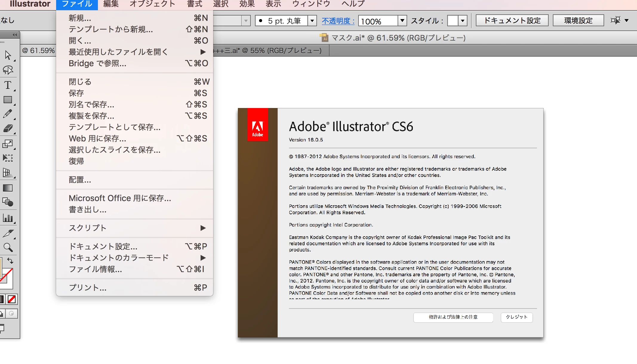Select the Eraser tool
This screenshot has width=637, height=364.
(x=8, y=129)
